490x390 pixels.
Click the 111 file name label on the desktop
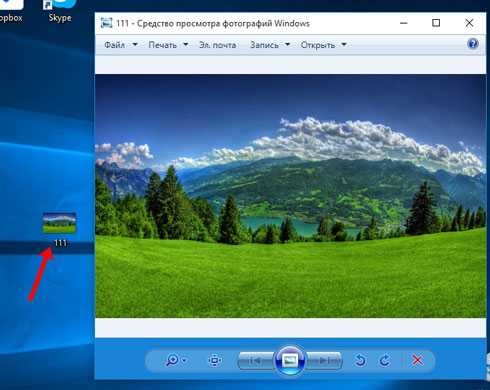pyautogui.click(x=60, y=243)
